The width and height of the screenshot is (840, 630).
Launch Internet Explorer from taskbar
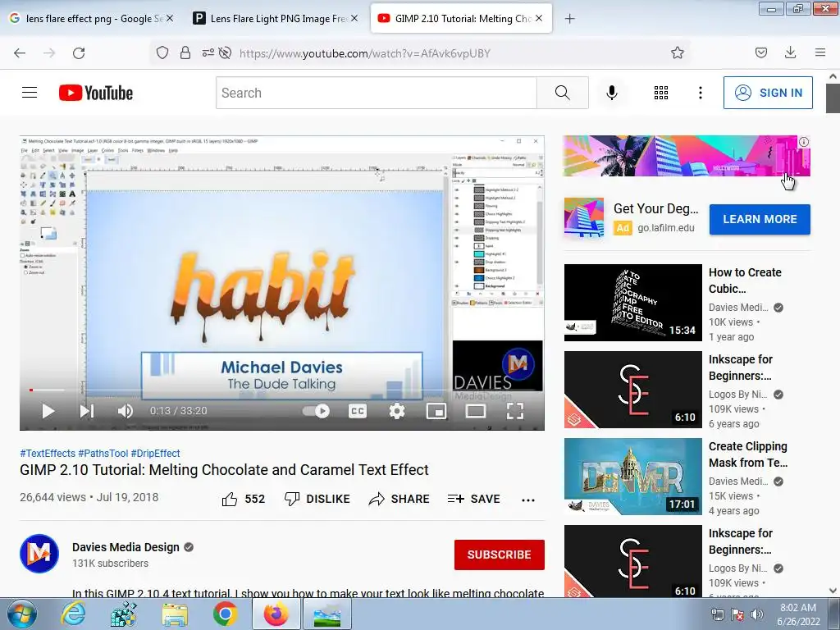tap(73, 614)
